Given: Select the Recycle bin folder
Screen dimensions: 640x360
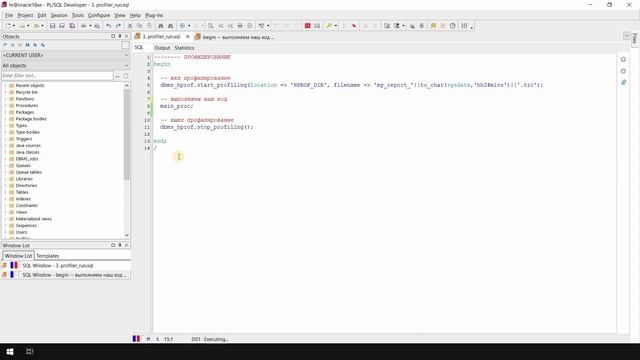Looking at the screenshot, I should click(27, 92).
